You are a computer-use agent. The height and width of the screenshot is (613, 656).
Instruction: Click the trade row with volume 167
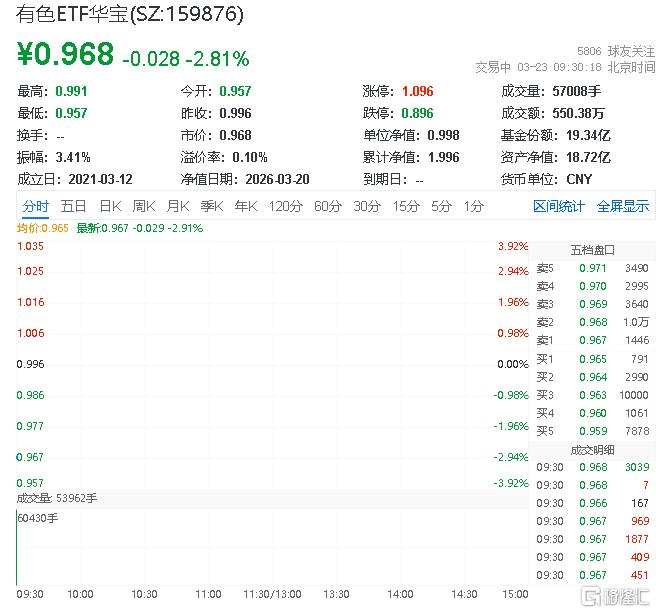592,503
